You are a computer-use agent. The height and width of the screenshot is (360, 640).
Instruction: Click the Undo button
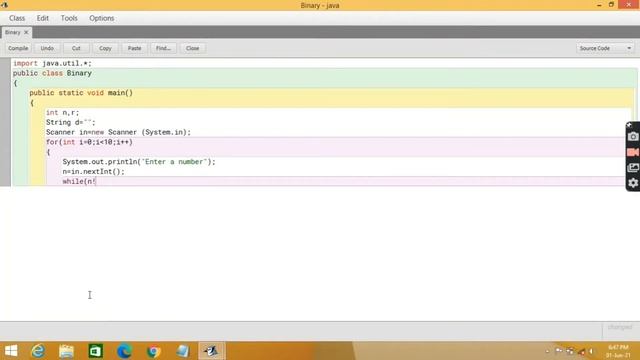tap(47, 48)
